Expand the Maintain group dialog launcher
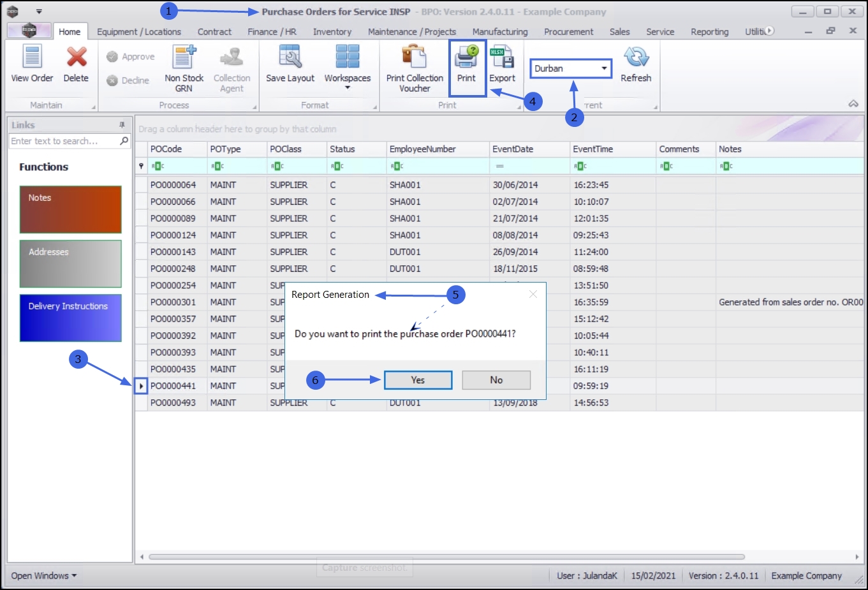The image size is (868, 590). pyautogui.click(x=94, y=107)
